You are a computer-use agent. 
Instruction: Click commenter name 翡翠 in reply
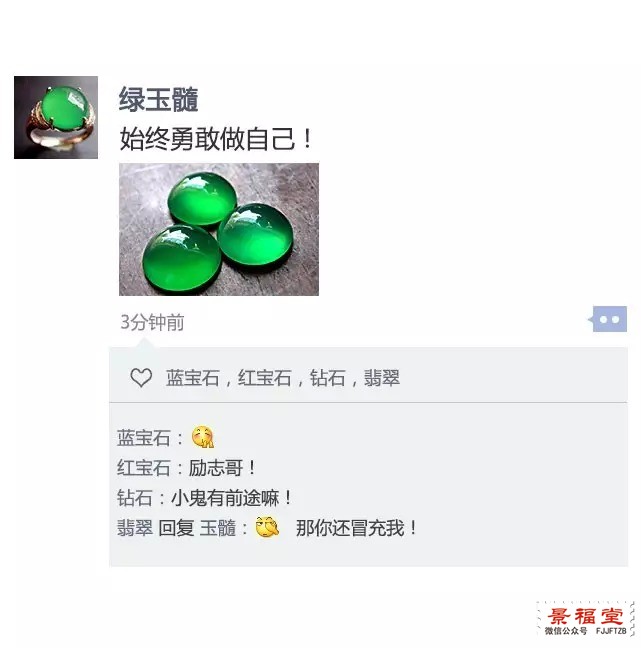pos(135,528)
